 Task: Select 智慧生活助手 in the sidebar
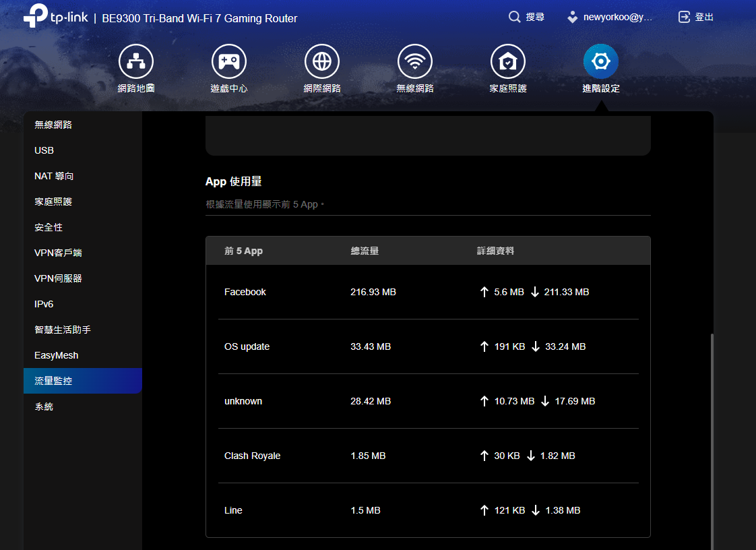click(x=83, y=329)
